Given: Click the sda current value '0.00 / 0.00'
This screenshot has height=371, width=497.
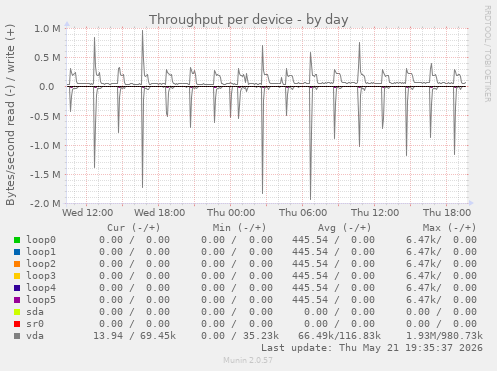Looking at the screenshot, I should 134,312.
